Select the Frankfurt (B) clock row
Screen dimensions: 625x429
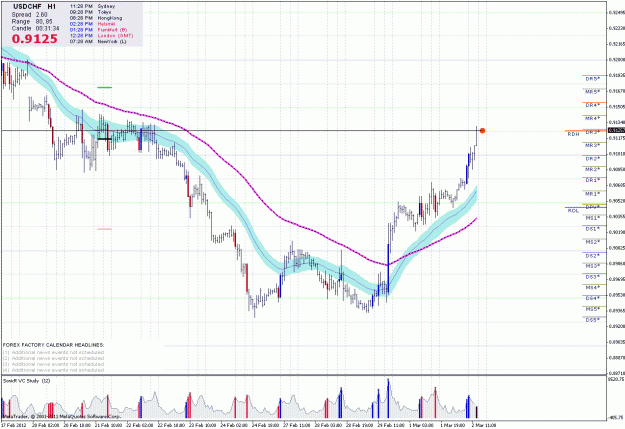pos(98,30)
